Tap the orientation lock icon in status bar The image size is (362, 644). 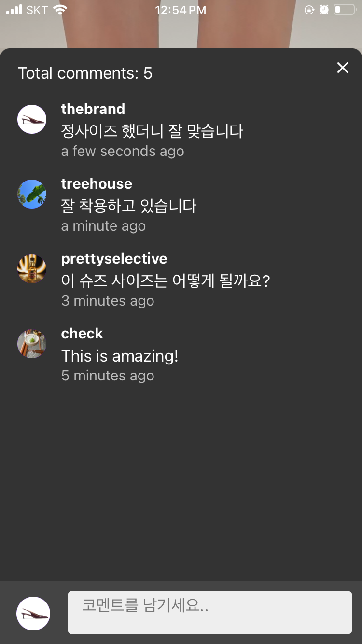[309, 10]
